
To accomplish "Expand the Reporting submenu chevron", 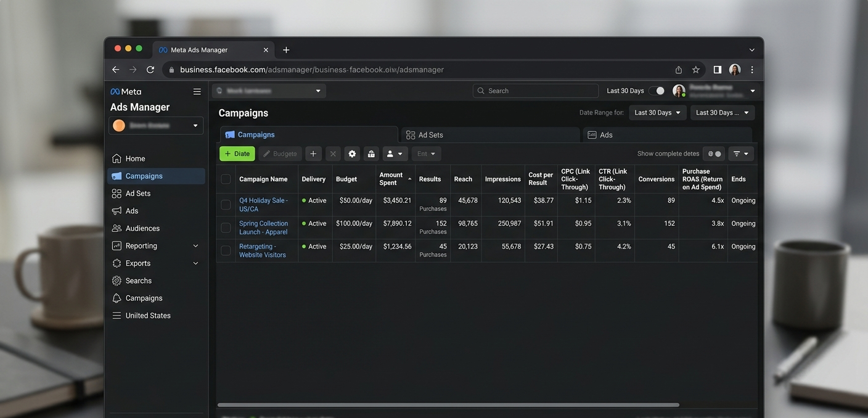I will coord(195,246).
